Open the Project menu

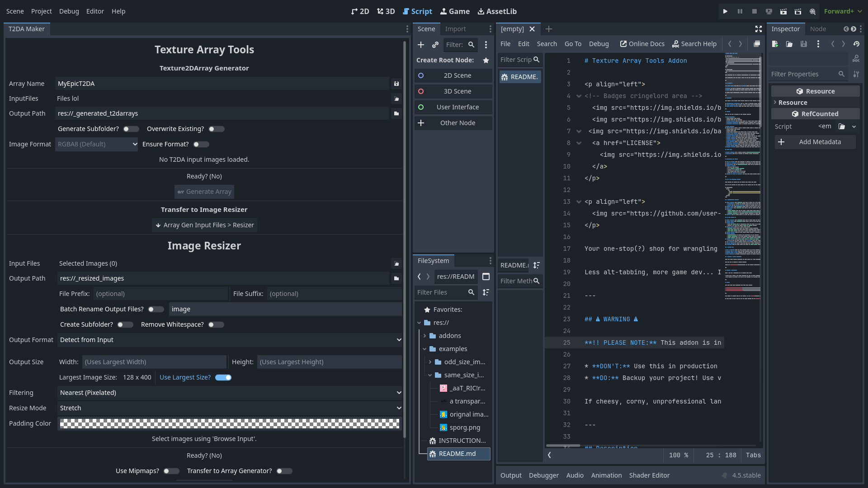pos(41,11)
